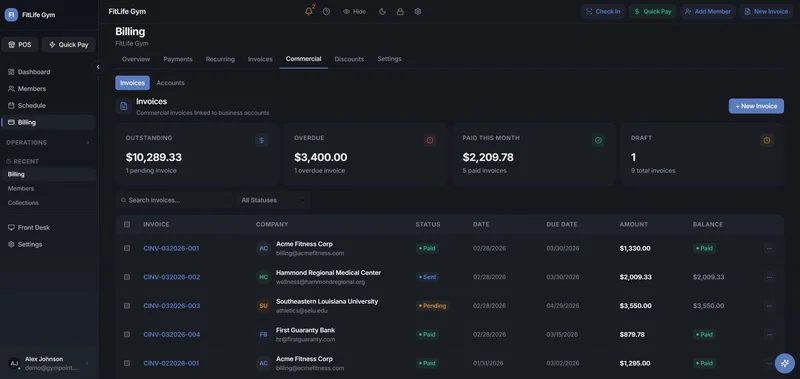Image resolution: width=800 pixels, height=379 pixels.
Task: Select the Invoices sub-tab pill
Action: (133, 83)
